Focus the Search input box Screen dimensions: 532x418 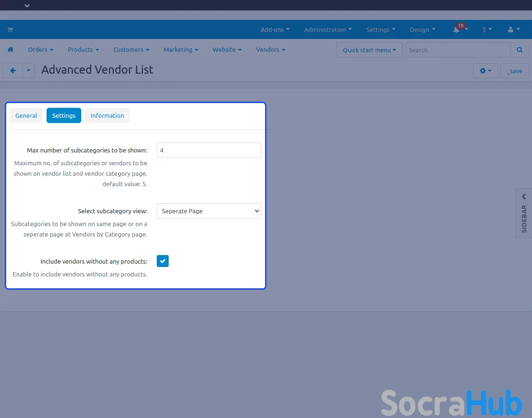[457, 50]
